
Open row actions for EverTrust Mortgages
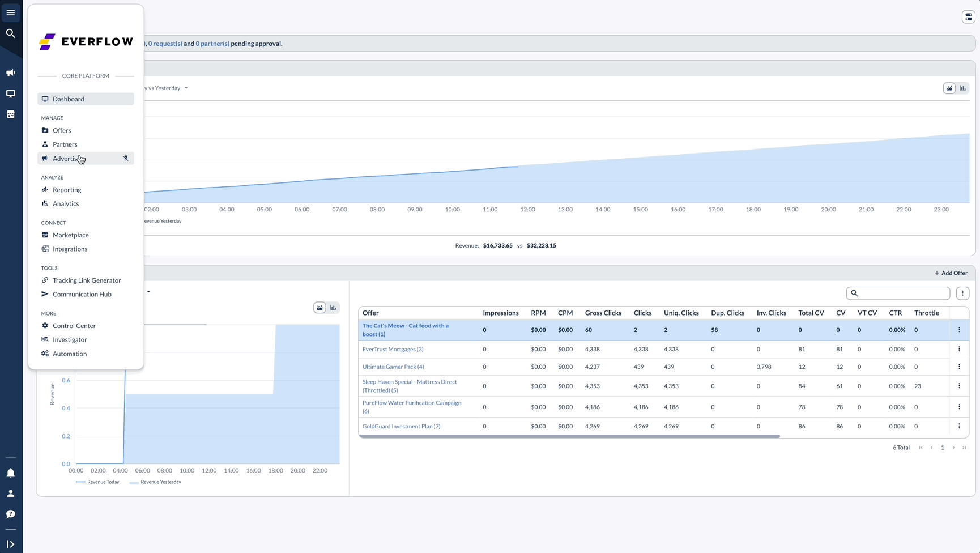pyautogui.click(x=959, y=349)
